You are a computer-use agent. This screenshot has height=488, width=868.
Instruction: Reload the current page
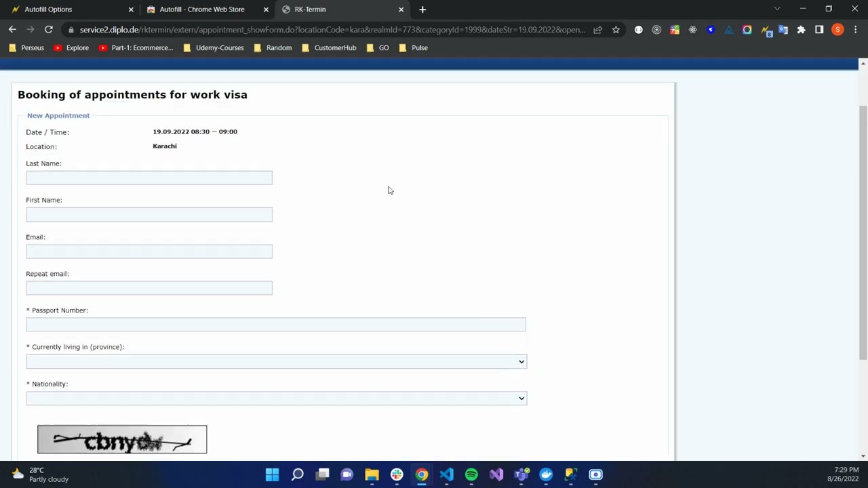49,30
